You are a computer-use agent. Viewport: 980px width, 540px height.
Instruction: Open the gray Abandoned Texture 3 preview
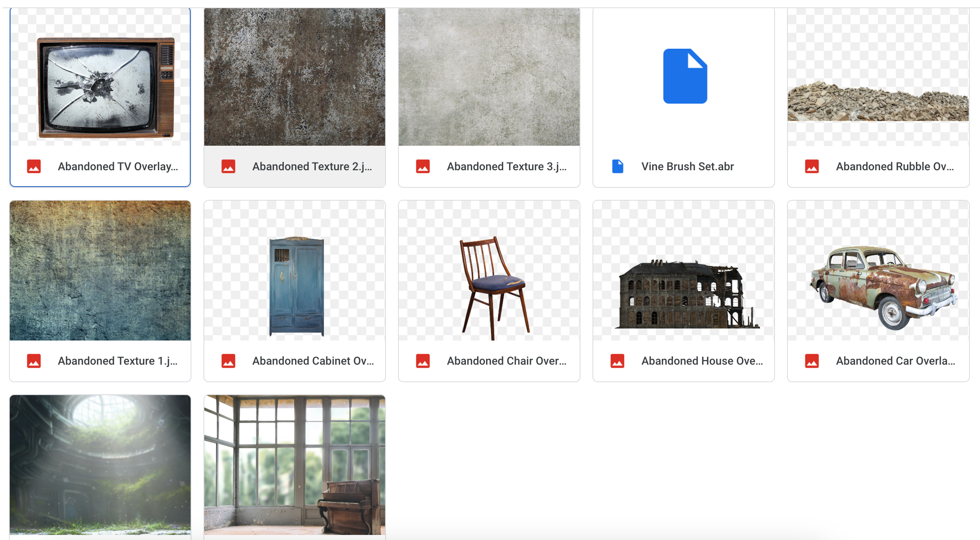pyautogui.click(x=489, y=77)
